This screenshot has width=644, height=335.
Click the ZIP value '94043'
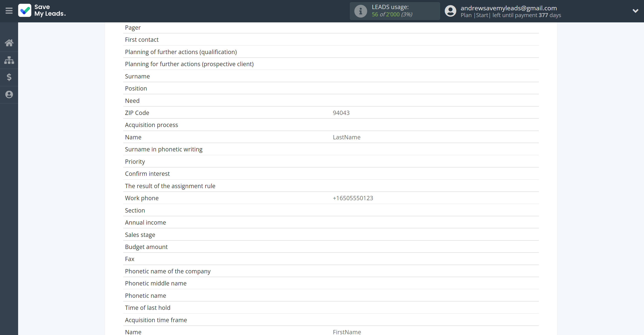click(341, 113)
